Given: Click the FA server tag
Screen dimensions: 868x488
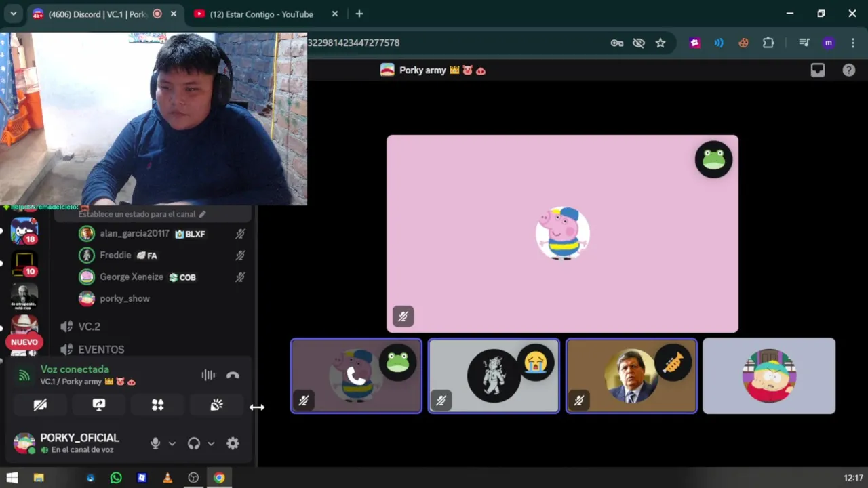Looking at the screenshot, I should [x=146, y=256].
